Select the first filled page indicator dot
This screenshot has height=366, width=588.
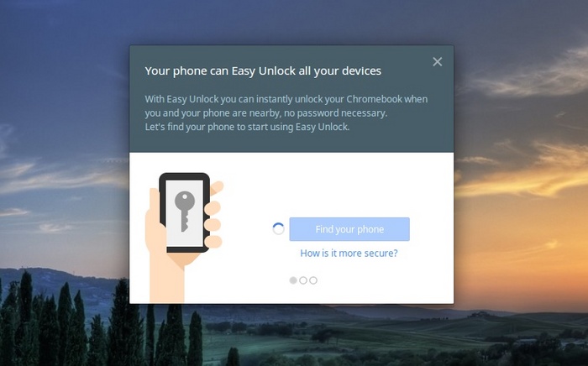(293, 280)
